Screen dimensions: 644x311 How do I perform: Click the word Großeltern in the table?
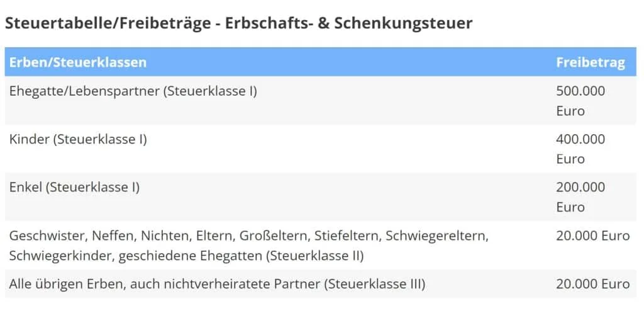(x=275, y=236)
